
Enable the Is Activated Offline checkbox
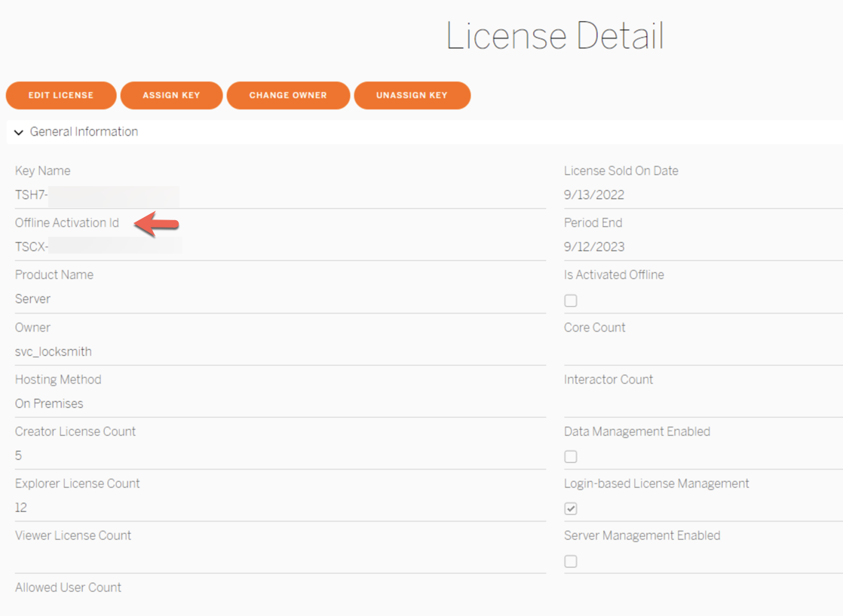(571, 301)
